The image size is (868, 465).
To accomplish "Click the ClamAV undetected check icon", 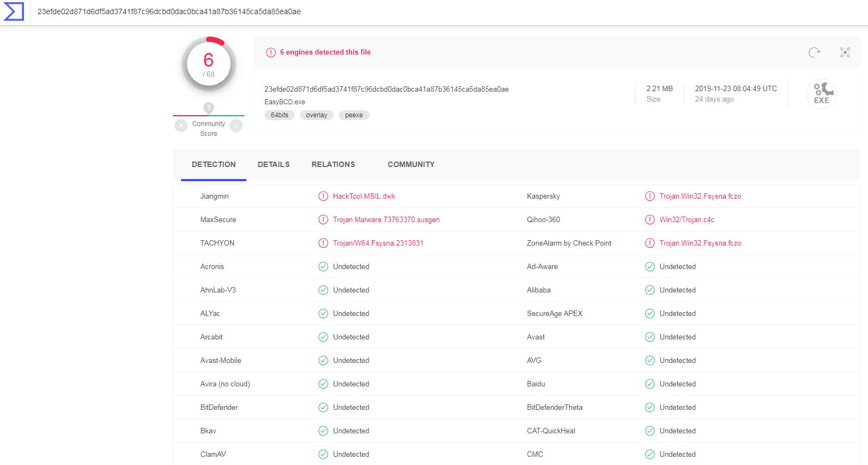I will [x=323, y=454].
